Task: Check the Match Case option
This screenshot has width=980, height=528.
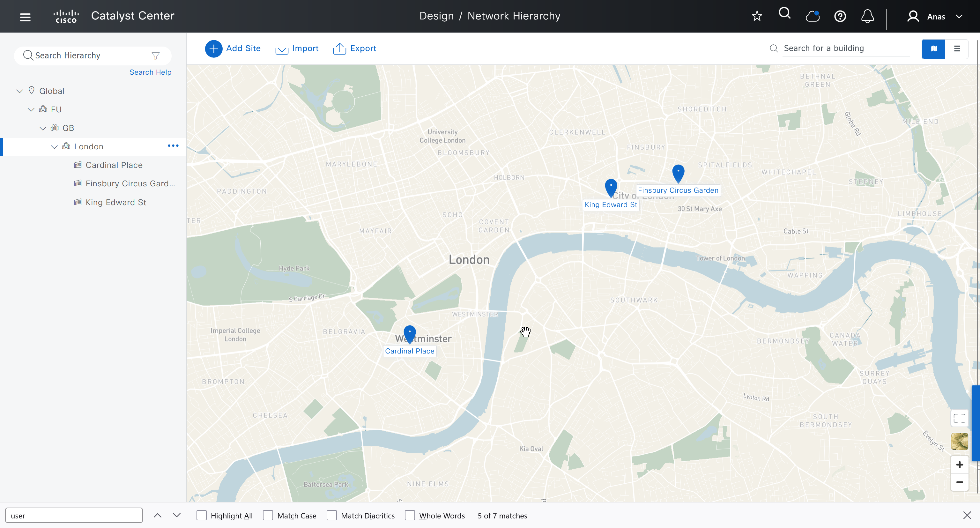Action: pyautogui.click(x=268, y=516)
